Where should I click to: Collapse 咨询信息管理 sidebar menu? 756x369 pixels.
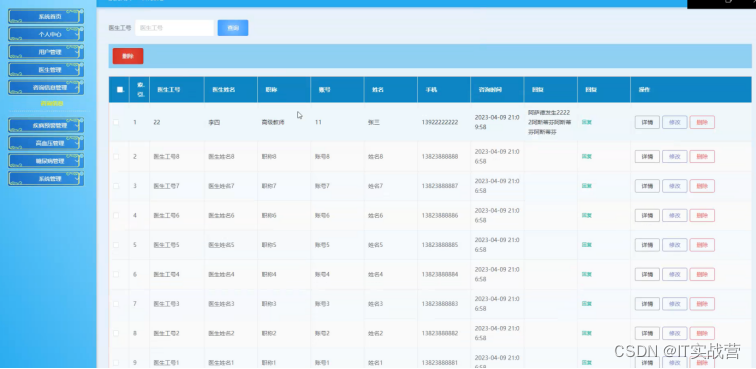click(x=46, y=87)
